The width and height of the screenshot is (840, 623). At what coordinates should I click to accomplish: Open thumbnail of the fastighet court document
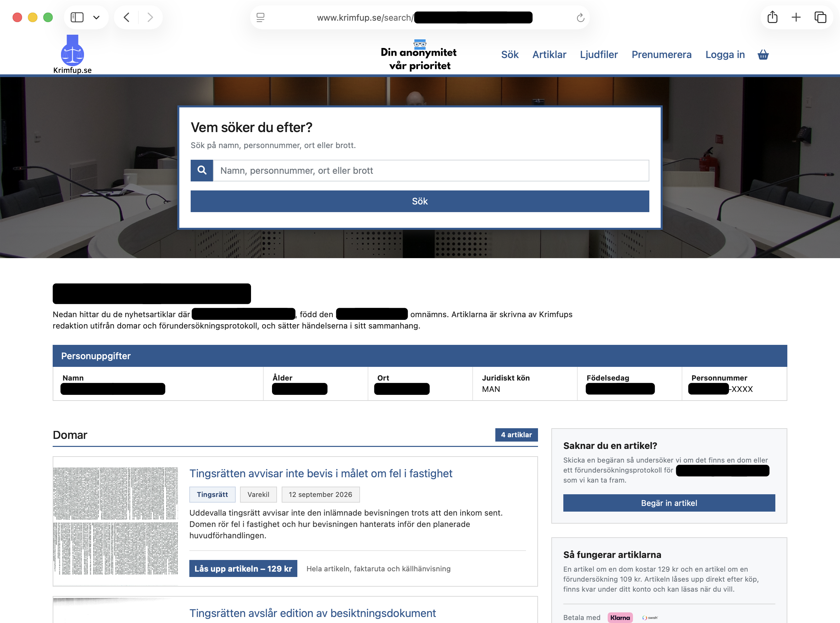[x=116, y=521]
